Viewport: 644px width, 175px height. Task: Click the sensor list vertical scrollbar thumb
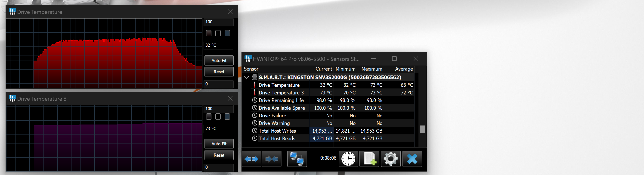pyautogui.click(x=422, y=129)
